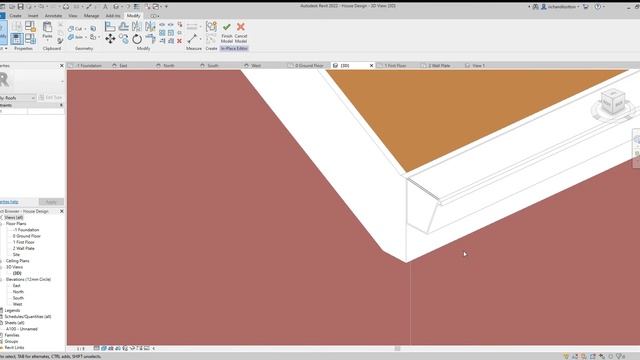The height and width of the screenshot is (360, 640).
Task: Select the Trim/Extend to Corner tool
Action: click(x=150, y=39)
